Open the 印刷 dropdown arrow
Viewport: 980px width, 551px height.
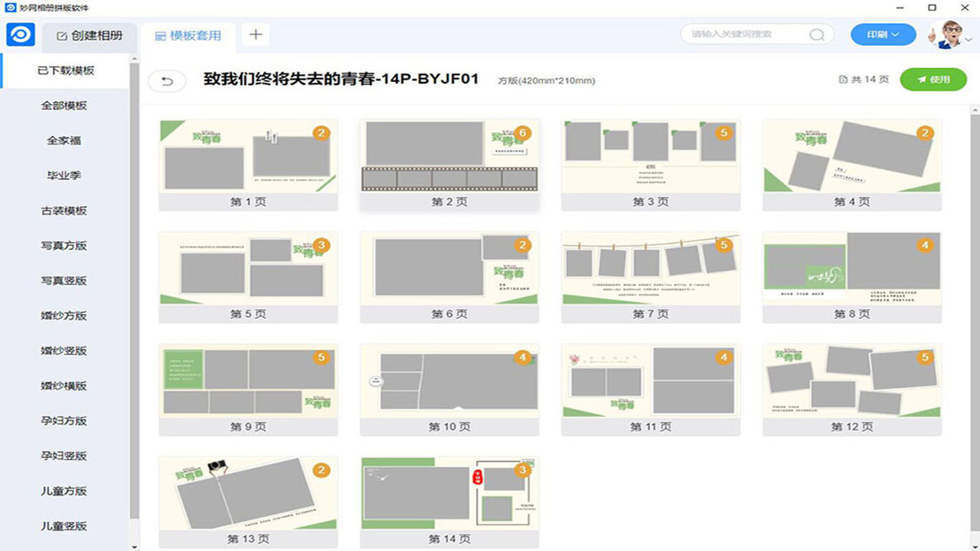896,34
